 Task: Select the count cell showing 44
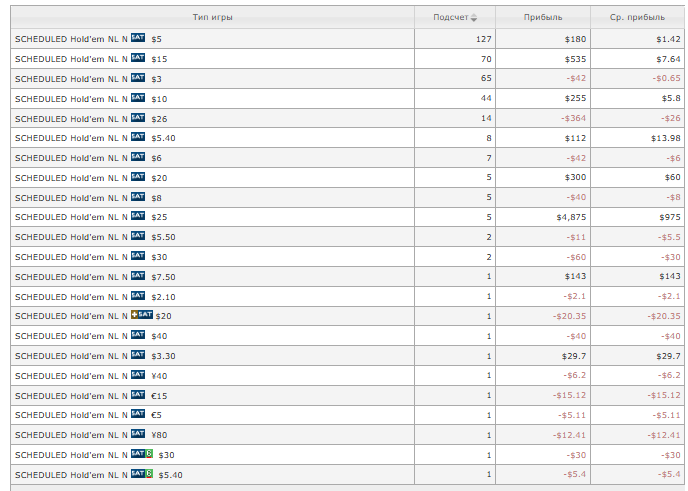coord(455,98)
